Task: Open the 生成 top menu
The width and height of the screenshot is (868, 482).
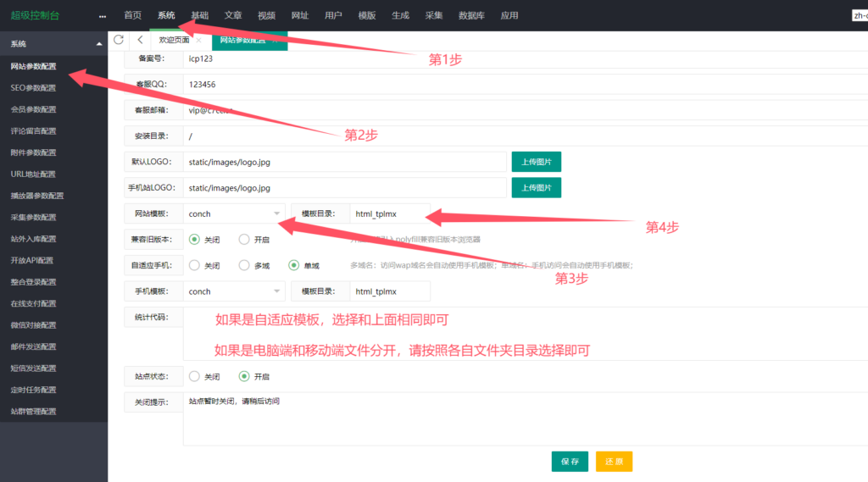Action: (x=400, y=15)
